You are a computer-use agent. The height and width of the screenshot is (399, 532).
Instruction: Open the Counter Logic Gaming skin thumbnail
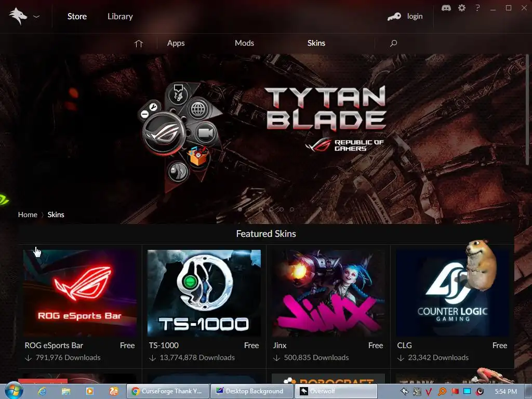click(x=453, y=293)
